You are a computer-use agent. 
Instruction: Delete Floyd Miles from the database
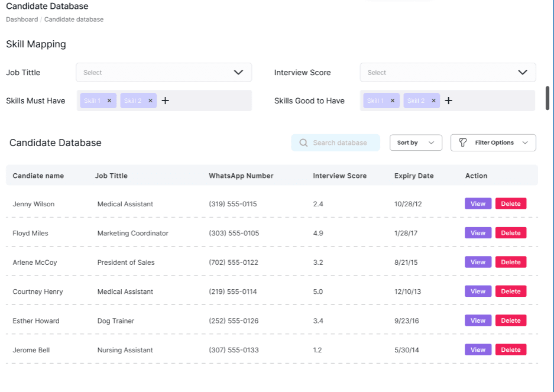coord(511,233)
